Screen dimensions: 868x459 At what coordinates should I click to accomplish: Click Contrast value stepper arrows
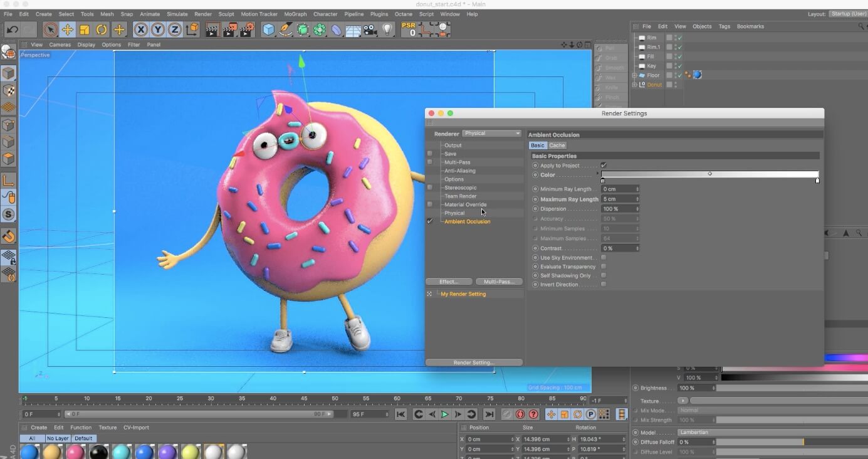pos(637,248)
